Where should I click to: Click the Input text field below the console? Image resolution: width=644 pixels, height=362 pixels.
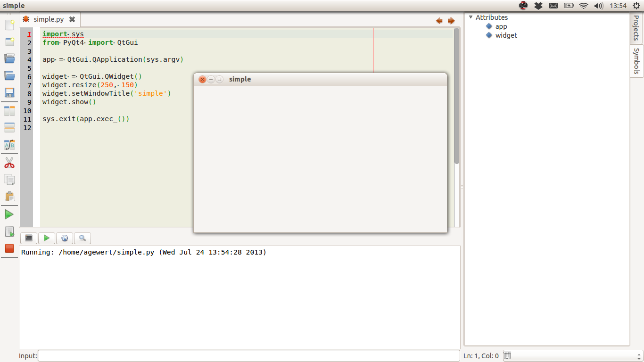(x=248, y=356)
